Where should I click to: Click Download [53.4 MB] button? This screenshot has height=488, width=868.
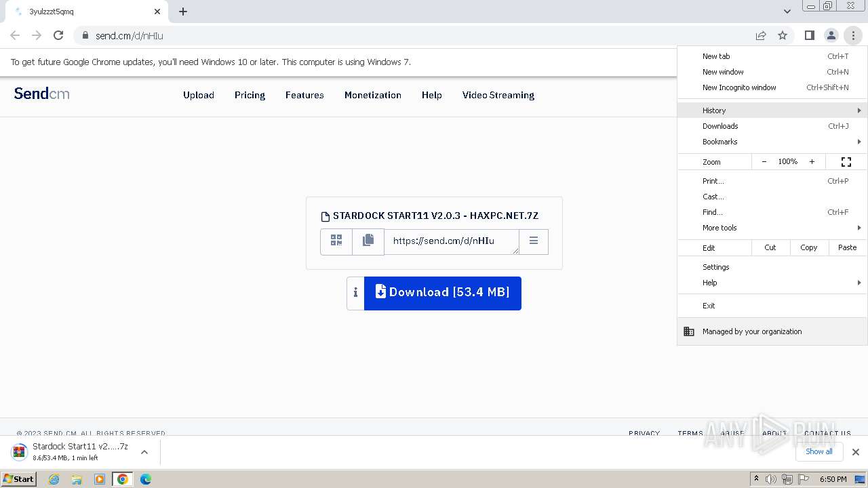(443, 293)
